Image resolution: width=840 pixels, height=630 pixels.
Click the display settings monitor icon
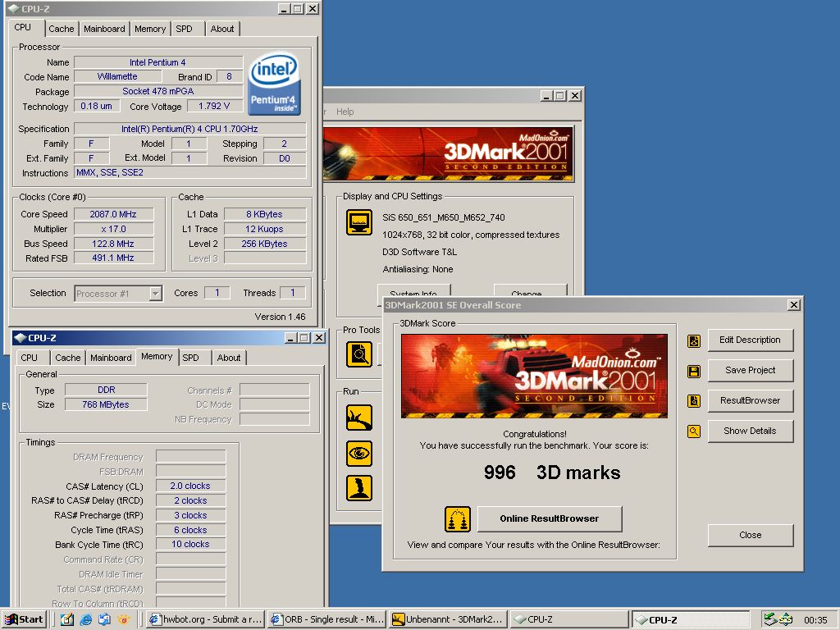[359, 222]
